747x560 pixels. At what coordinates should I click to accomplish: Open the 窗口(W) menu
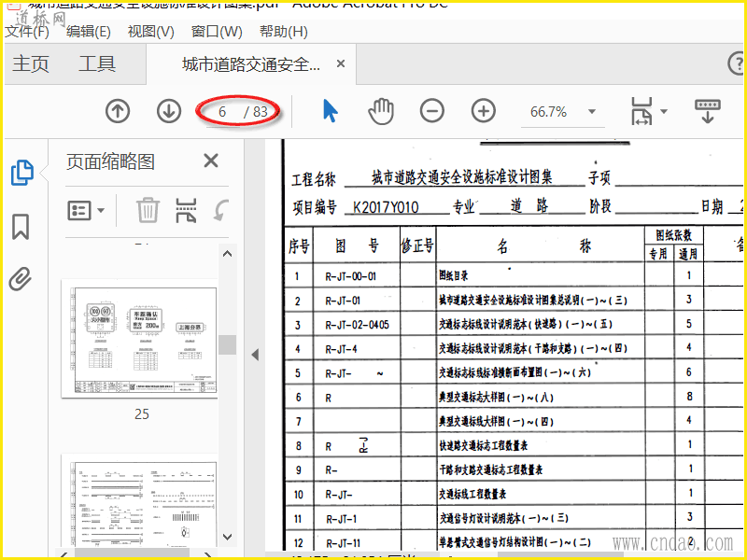pos(217,32)
